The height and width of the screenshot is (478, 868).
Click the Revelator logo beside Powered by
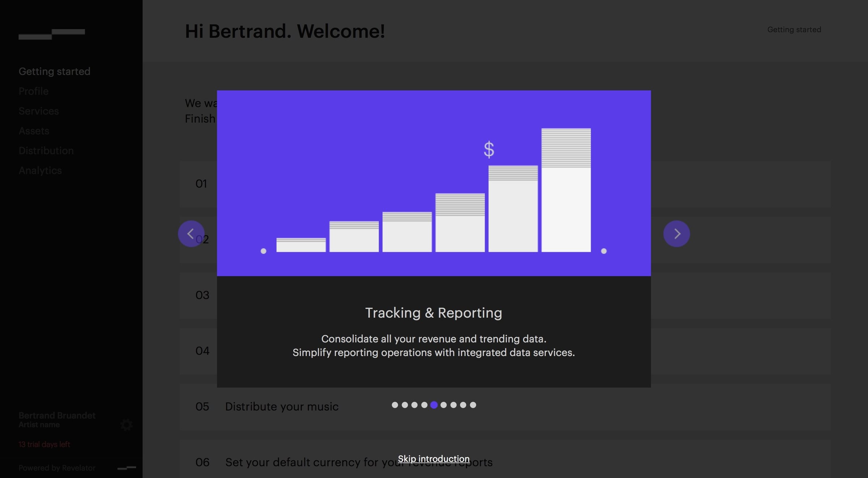click(x=127, y=468)
